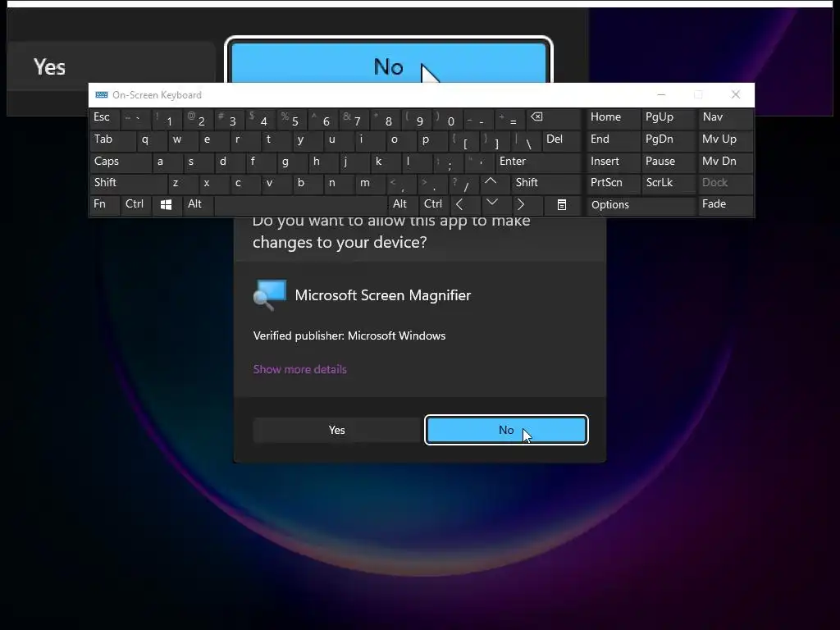Click the Fade key

[x=726, y=204]
